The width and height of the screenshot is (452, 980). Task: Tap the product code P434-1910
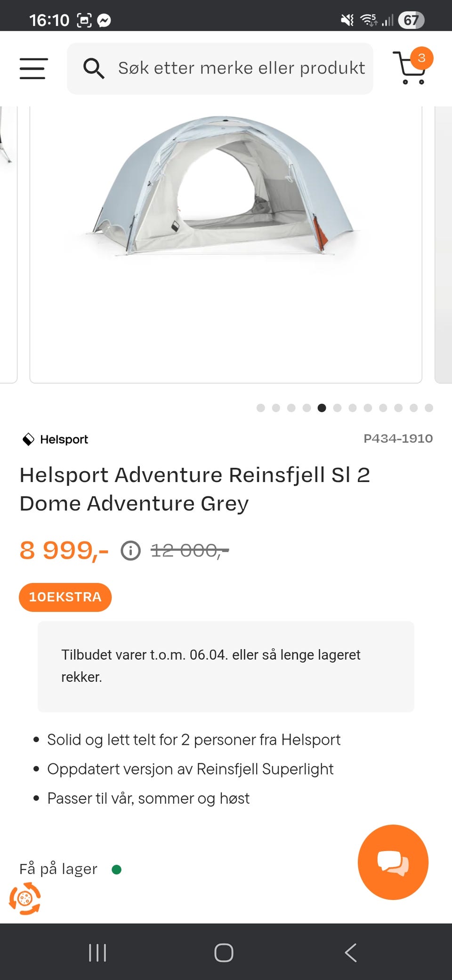pyautogui.click(x=398, y=439)
